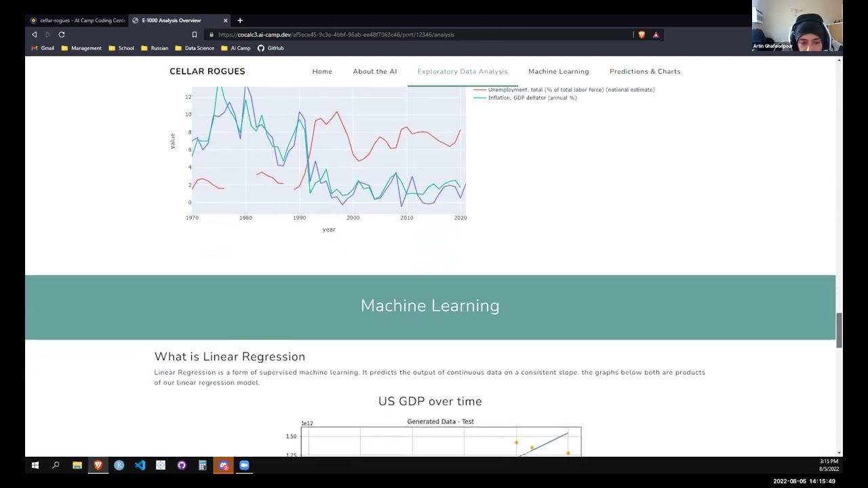Open a new browser tab
868x488 pixels.
(240, 20)
